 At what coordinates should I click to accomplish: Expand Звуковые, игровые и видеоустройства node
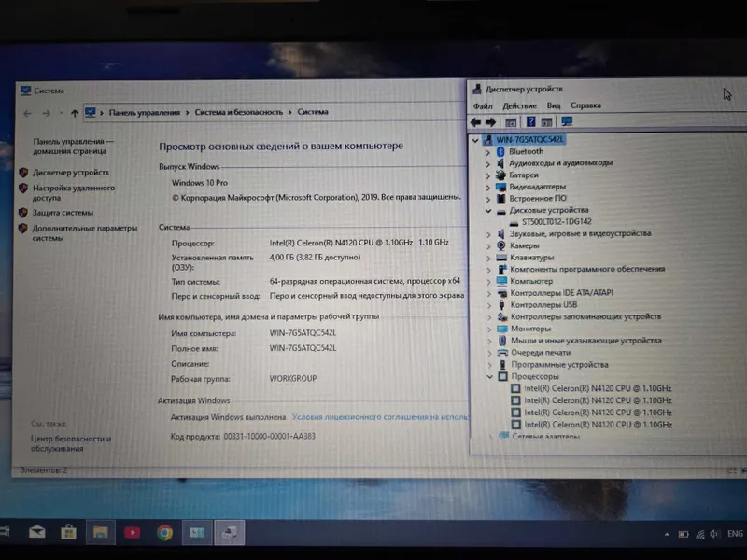coord(488,234)
